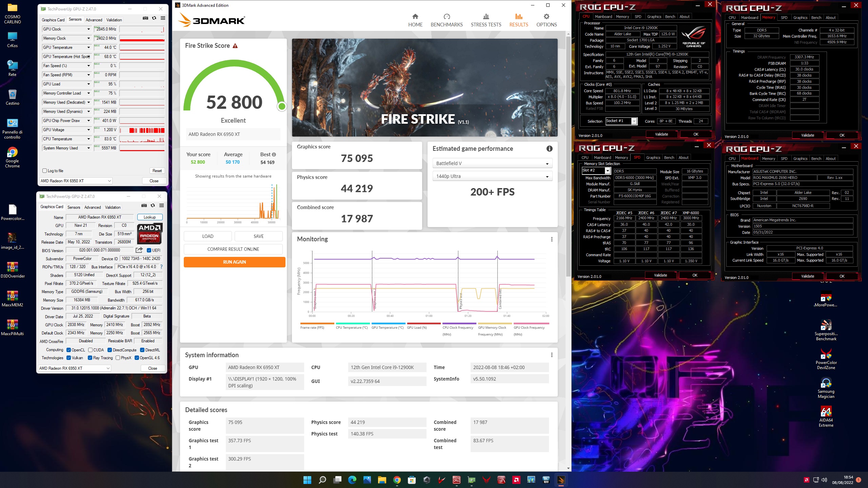Click GPU-Z Sensors window refresh icon
The image size is (868, 488).
point(154,18)
